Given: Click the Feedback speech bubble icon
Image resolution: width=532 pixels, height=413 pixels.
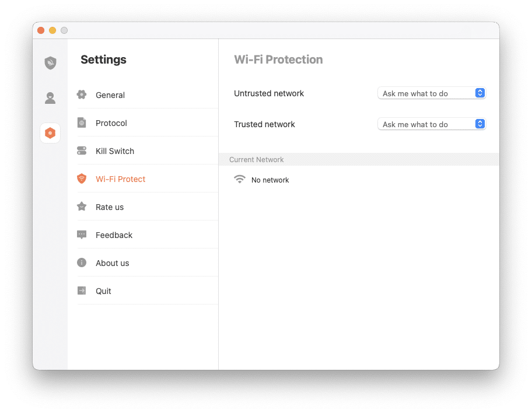Looking at the screenshot, I should (x=82, y=235).
